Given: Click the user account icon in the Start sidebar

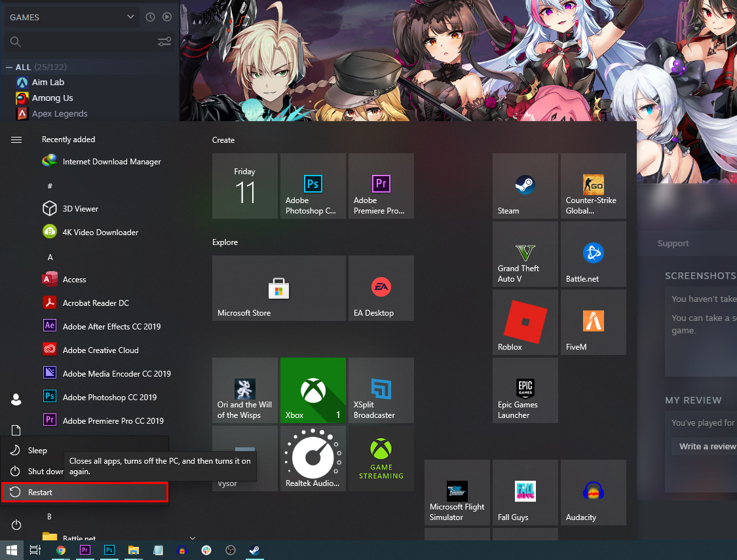Looking at the screenshot, I should point(16,400).
